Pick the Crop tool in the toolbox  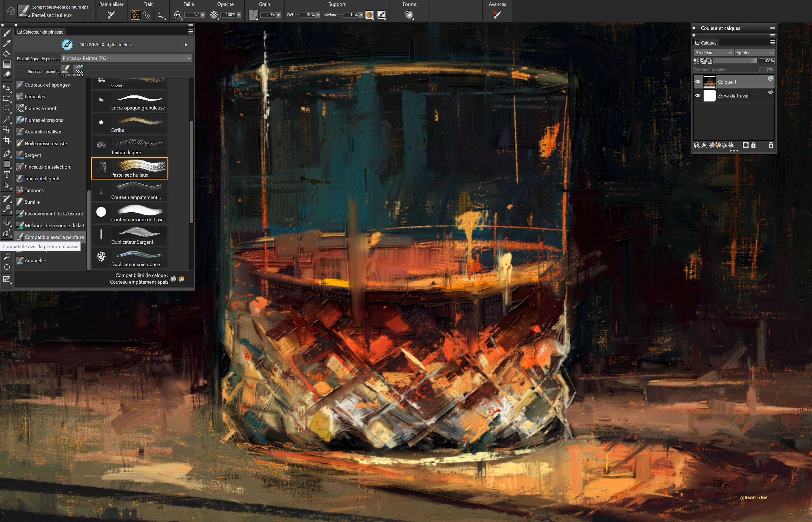pos(7,140)
